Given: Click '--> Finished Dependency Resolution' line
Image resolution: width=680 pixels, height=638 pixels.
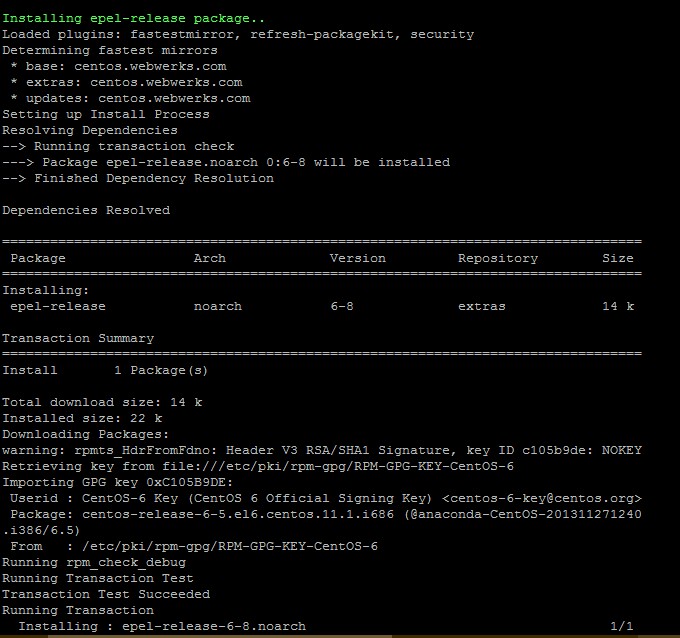Looking at the screenshot, I should [x=138, y=179].
